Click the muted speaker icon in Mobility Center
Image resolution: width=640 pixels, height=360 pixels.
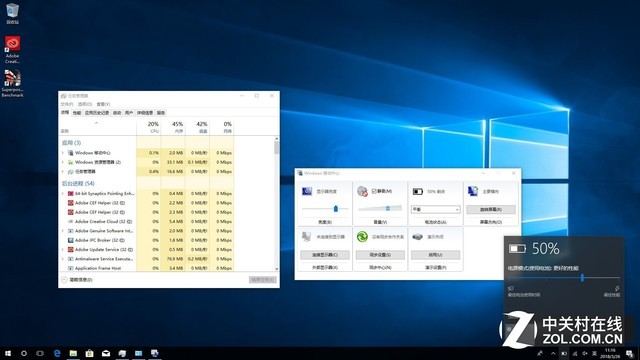pyautogui.click(x=362, y=191)
